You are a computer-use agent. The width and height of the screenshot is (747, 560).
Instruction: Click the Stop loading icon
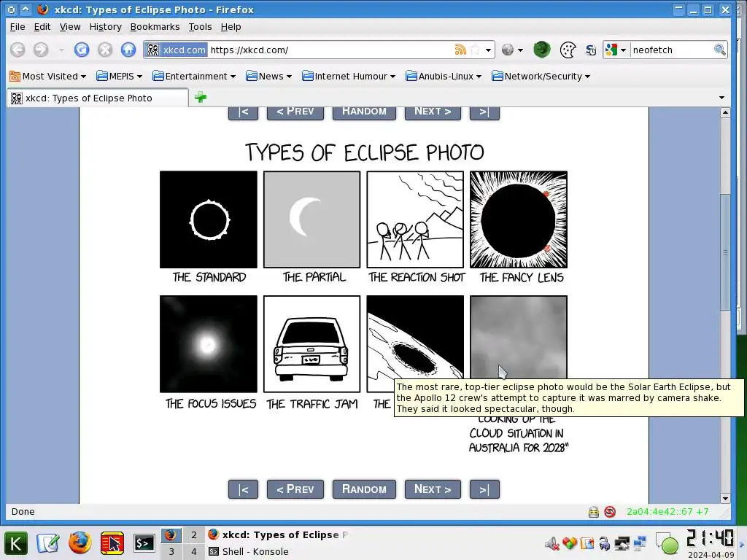pos(105,50)
